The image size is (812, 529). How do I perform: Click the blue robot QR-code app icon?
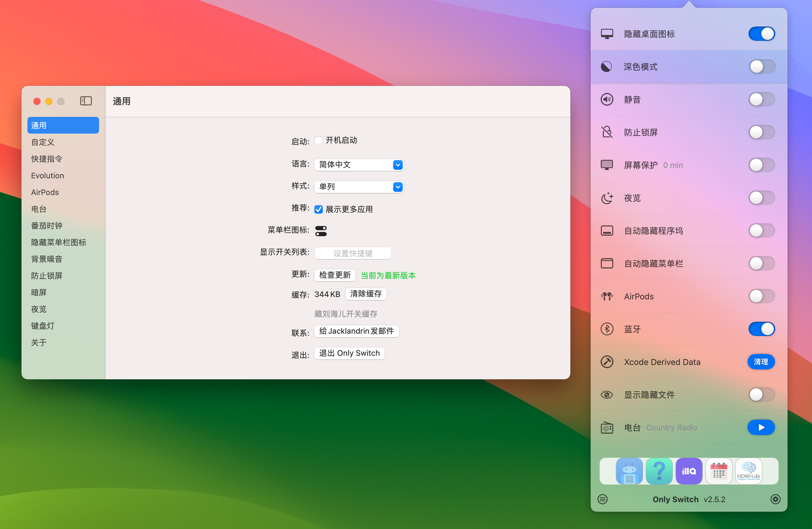[x=629, y=471]
